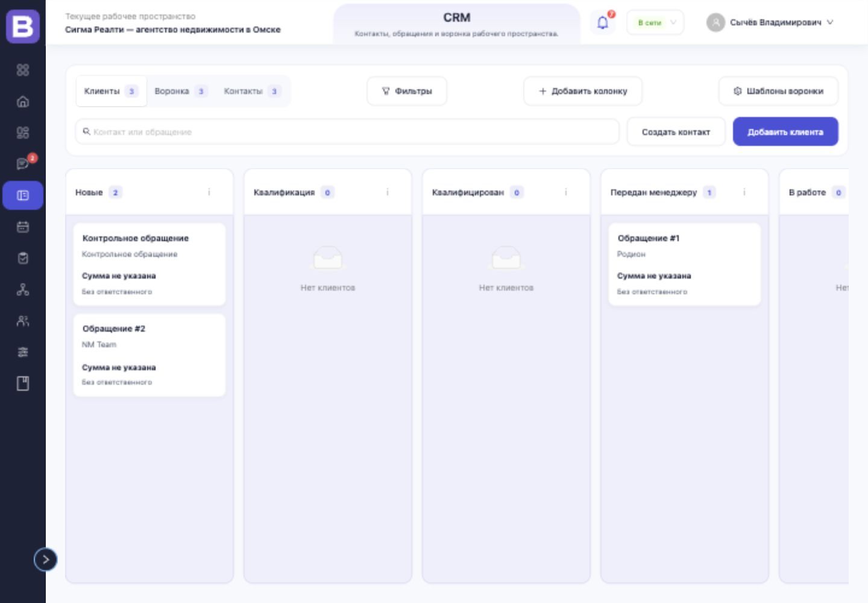Click the B logo in the sidebar
868x603 pixels.
pyautogui.click(x=23, y=26)
